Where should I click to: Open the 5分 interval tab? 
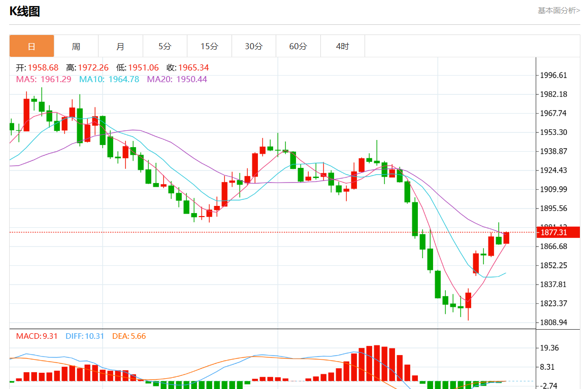click(165, 46)
